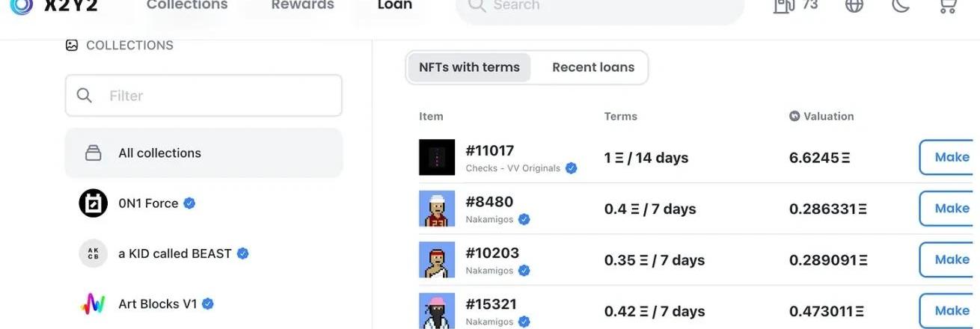
Task: Switch to NFTs with terms tab
Action: [x=469, y=67]
